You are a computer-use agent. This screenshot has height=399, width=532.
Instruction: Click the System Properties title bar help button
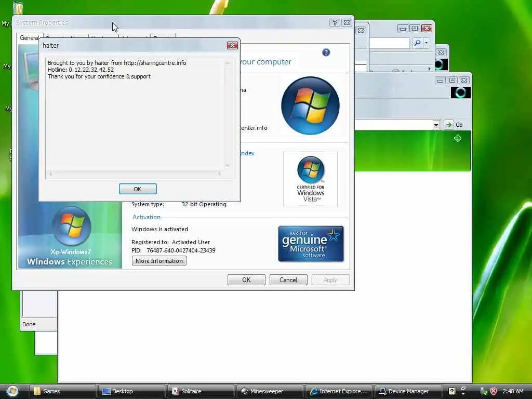335,23
